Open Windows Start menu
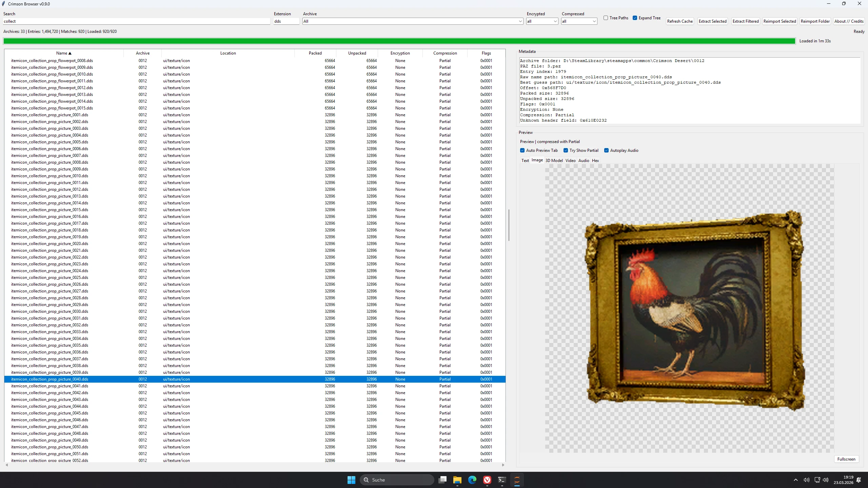The image size is (868, 488). [351, 480]
